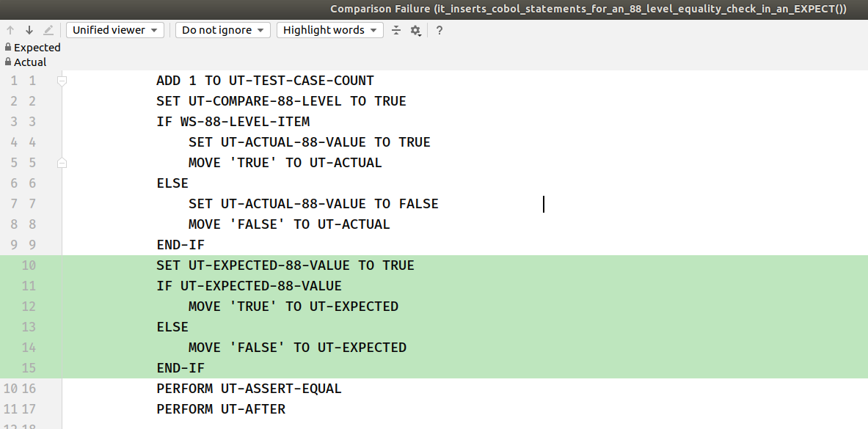868x429 pixels.
Task: Jump to the previous difference arrow
Action: point(10,30)
